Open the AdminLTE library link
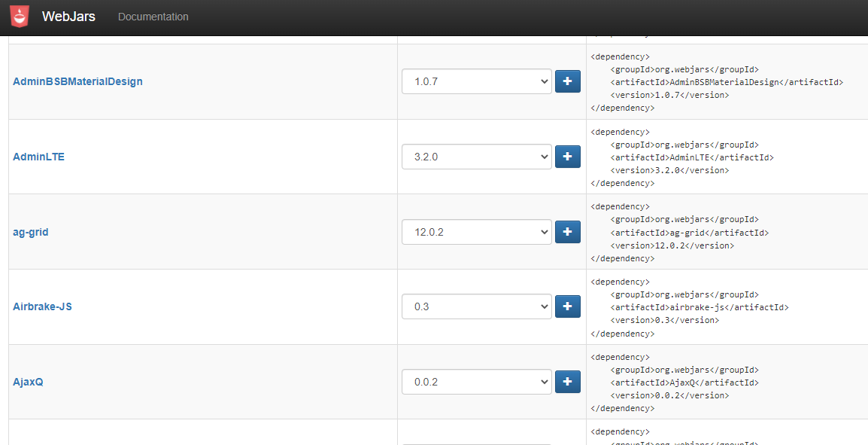 [39, 157]
